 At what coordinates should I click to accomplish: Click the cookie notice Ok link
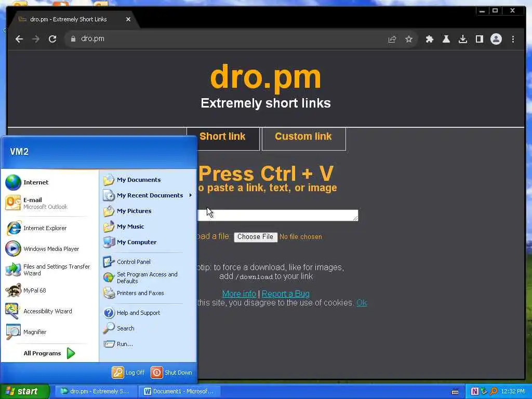coord(362,303)
